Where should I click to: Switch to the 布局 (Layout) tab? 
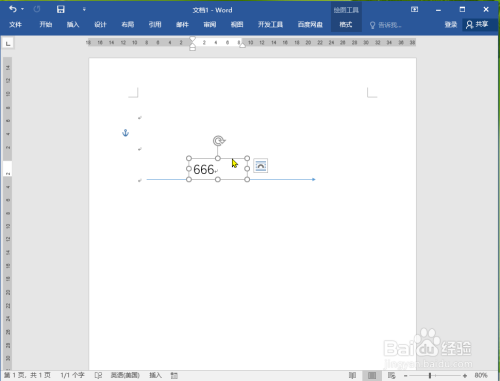[127, 24]
